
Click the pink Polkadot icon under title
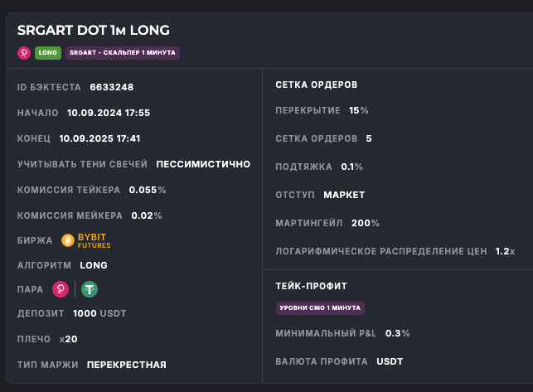coord(24,52)
